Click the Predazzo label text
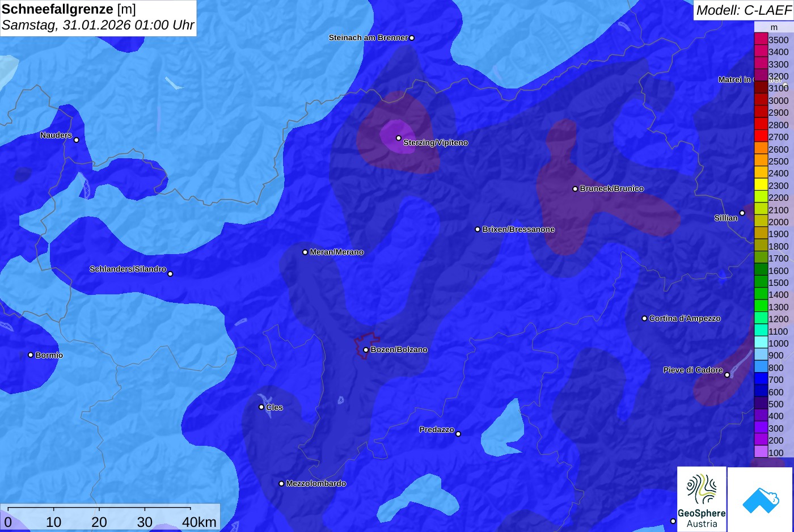The width and height of the screenshot is (794, 532). point(437,430)
